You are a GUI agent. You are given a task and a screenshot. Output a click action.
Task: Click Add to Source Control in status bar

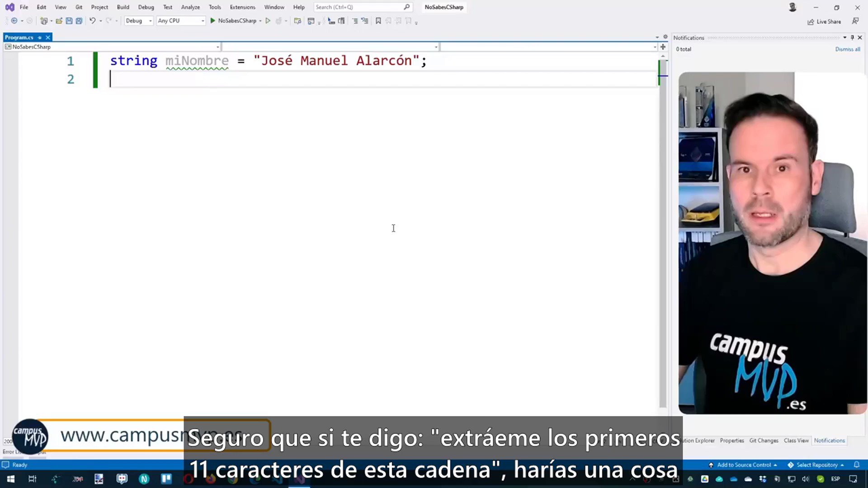click(x=743, y=465)
